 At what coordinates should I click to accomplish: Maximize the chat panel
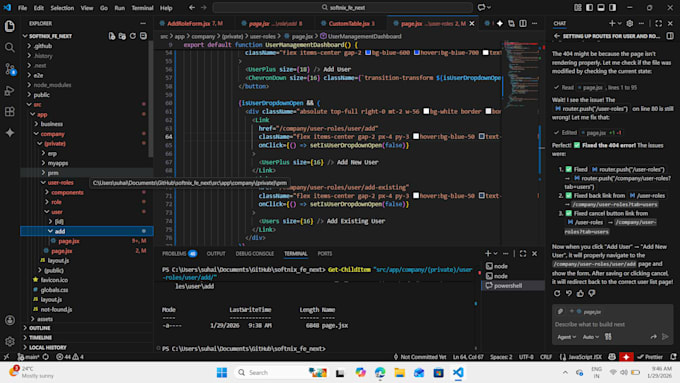[x=659, y=23]
